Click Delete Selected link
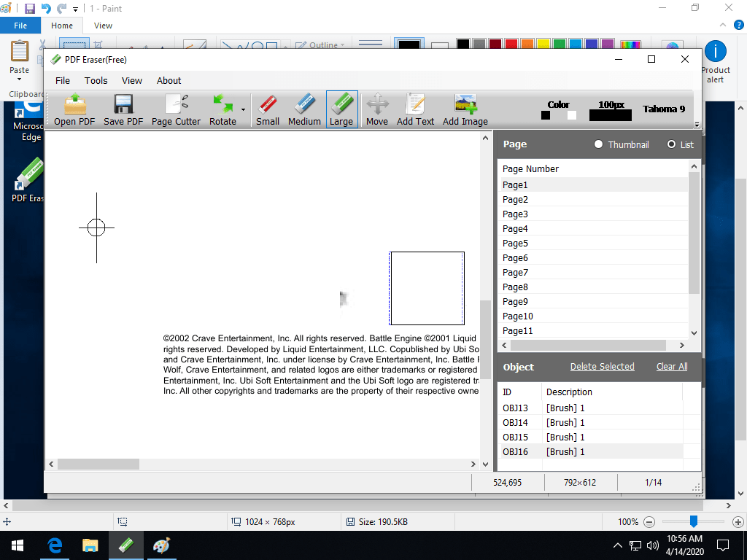Screen dimensions: 747x560 [602, 367]
